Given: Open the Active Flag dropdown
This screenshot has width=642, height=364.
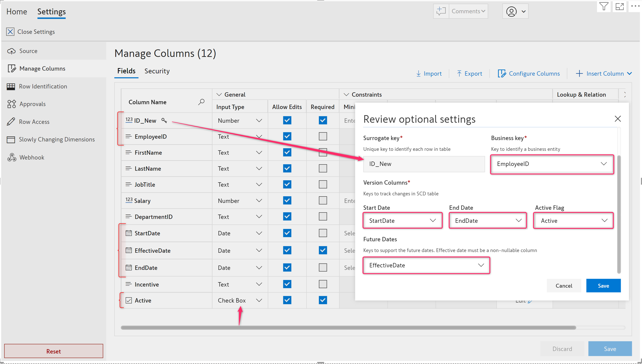Looking at the screenshot, I should (573, 221).
